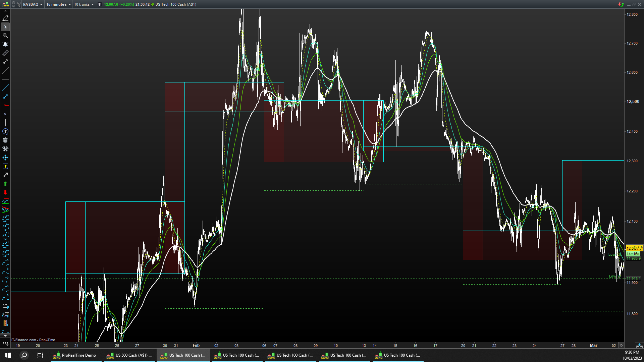Switch to US 500 Cash taskbar window
Image resolution: width=644 pixels, height=362 pixels.
point(129,355)
